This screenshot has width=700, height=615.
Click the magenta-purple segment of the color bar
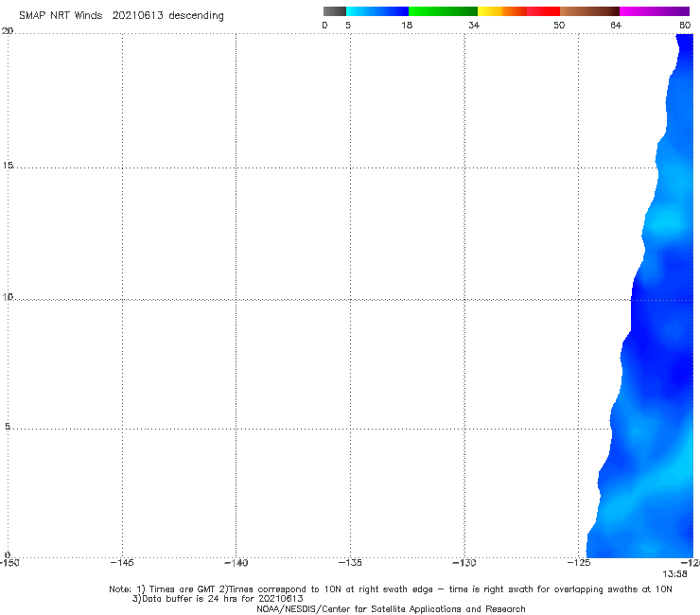tap(655, 11)
